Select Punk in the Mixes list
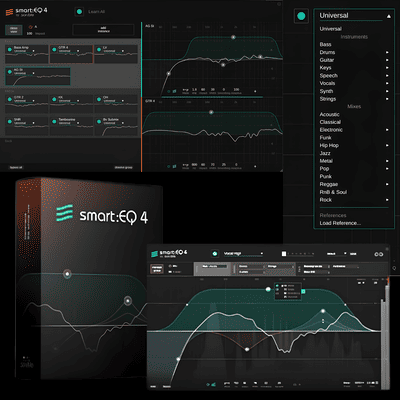Screen dimensions: 400x400 coord(326,176)
